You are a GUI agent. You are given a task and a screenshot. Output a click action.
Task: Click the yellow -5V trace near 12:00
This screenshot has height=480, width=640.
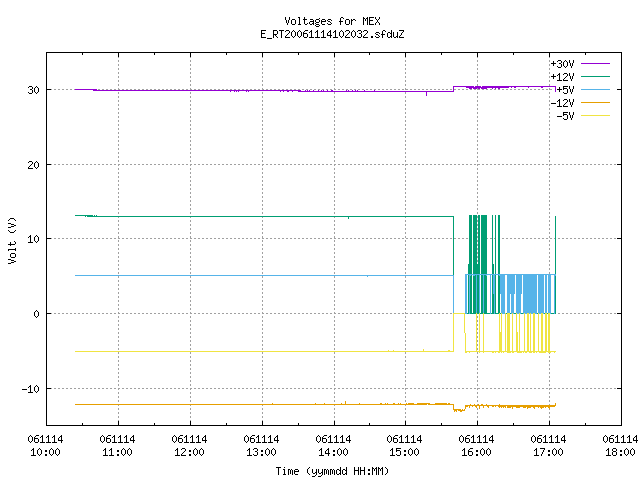click(x=190, y=351)
